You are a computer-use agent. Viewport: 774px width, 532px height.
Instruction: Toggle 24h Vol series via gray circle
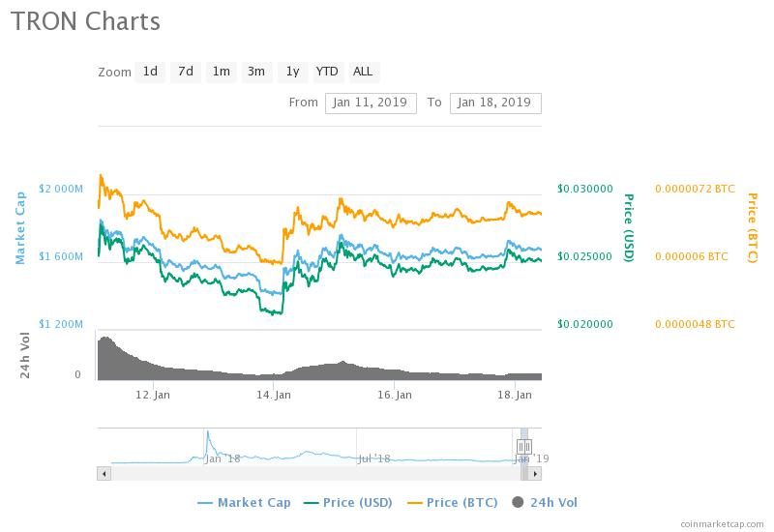[518, 502]
